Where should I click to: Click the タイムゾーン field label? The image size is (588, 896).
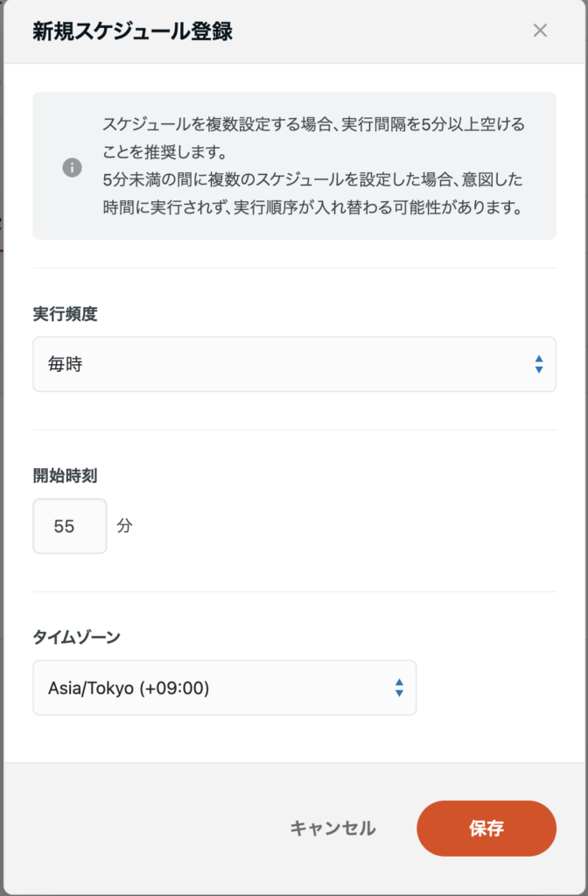(x=76, y=637)
